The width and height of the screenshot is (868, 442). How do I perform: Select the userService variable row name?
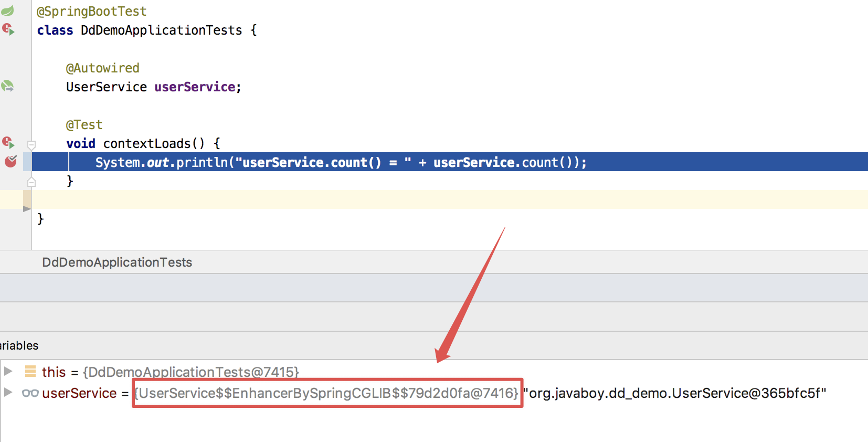[x=79, y=393]
